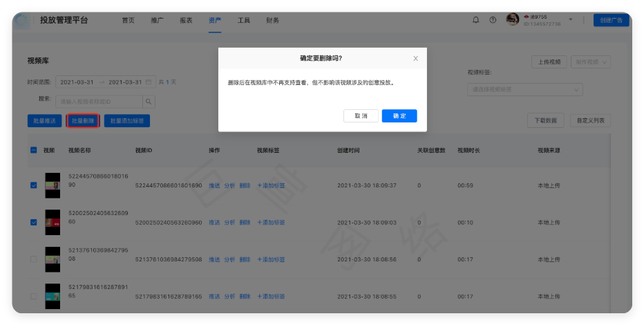
Task: Click the 批量推送 button
Action: tap(44, 121)
